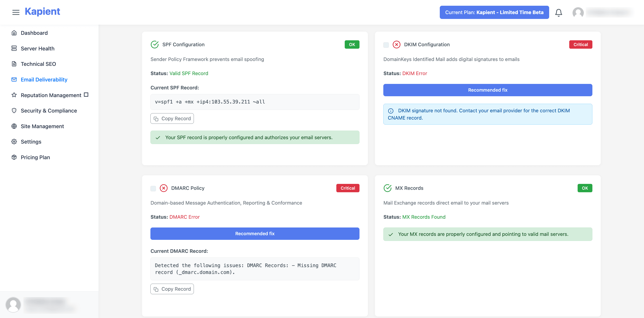Image resolution: width=644 pixels, height=318 pixels.
Task: Click the info icon in DKIM notice
Action: pos(391,111)
